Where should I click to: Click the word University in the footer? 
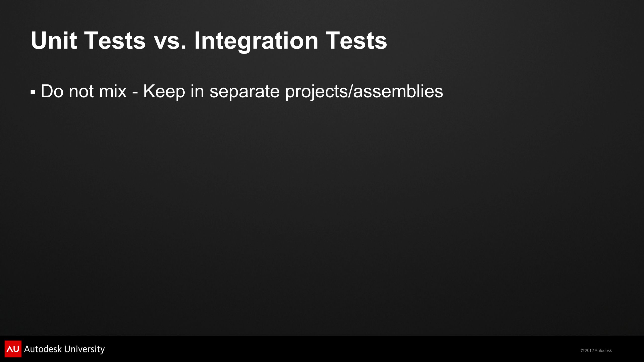click(x=85, y=349)
